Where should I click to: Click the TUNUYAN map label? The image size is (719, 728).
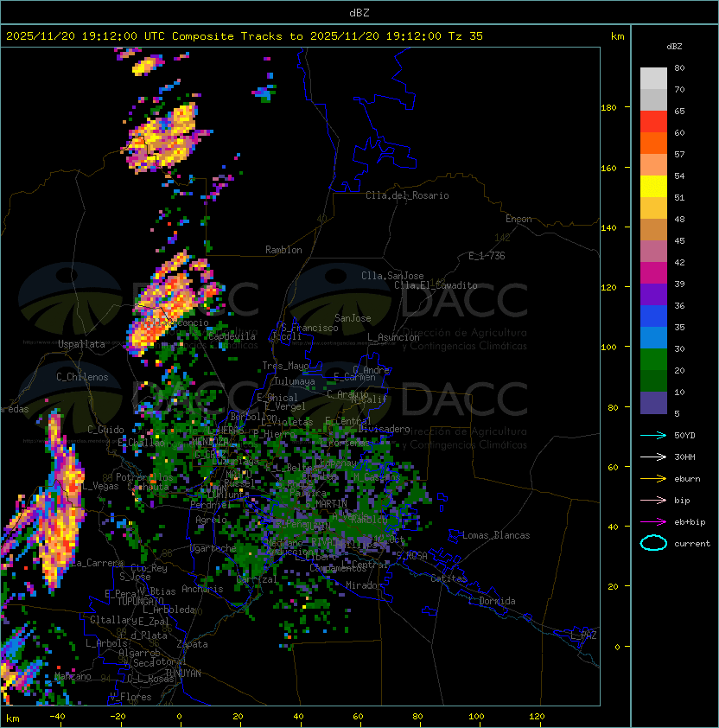[x=183, y=674]
